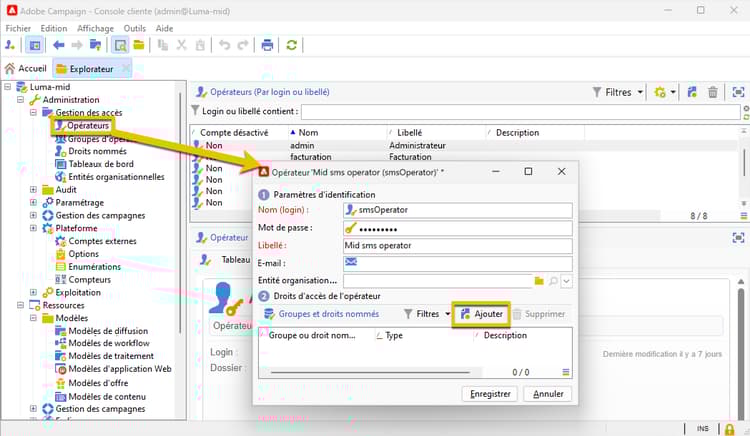
Task: Switch to the Explorateur tab
Action: point(91,69)
